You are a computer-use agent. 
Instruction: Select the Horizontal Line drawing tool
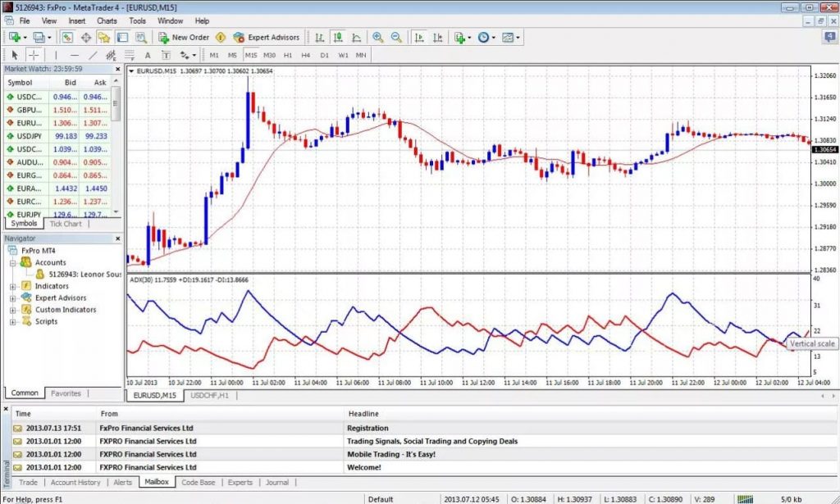[x=75, y=55]
